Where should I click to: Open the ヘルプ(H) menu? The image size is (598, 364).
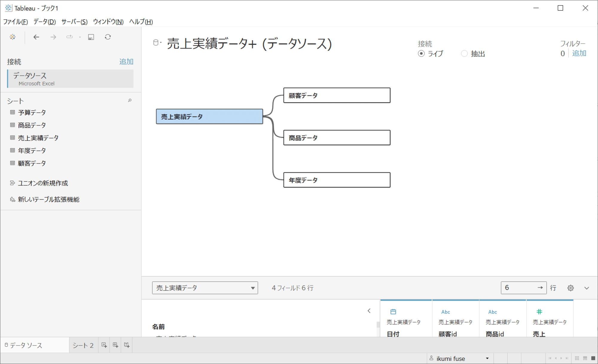(141, 22)
